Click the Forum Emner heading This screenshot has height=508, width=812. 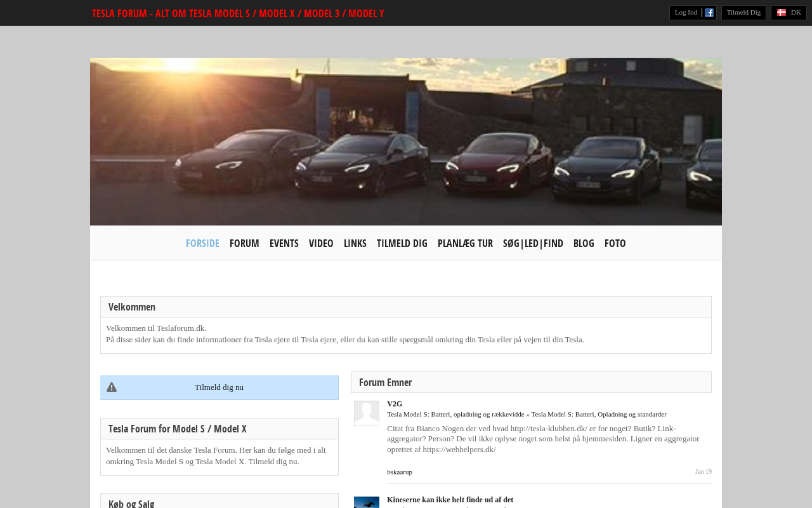point(385,382)
